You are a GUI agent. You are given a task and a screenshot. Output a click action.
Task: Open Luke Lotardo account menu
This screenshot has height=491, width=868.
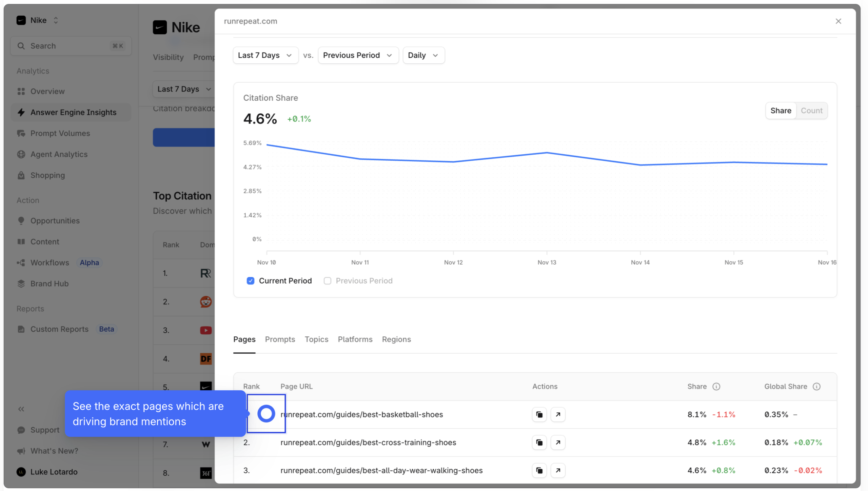(x=47, y=472)
